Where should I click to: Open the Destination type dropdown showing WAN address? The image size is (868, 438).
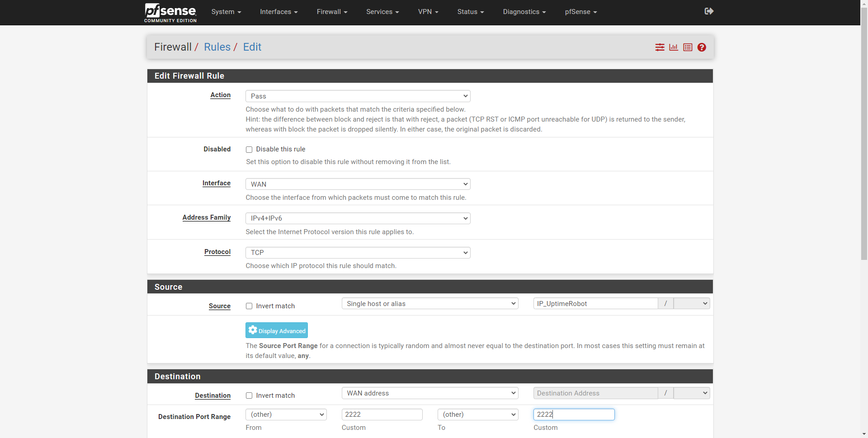[x=430, y=393]
